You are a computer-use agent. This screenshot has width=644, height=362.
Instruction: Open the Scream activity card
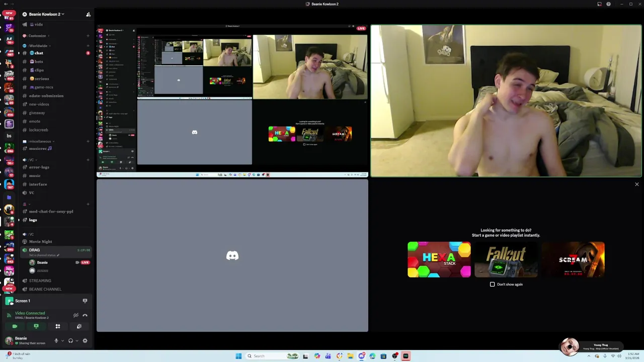(x=573, y=259)
